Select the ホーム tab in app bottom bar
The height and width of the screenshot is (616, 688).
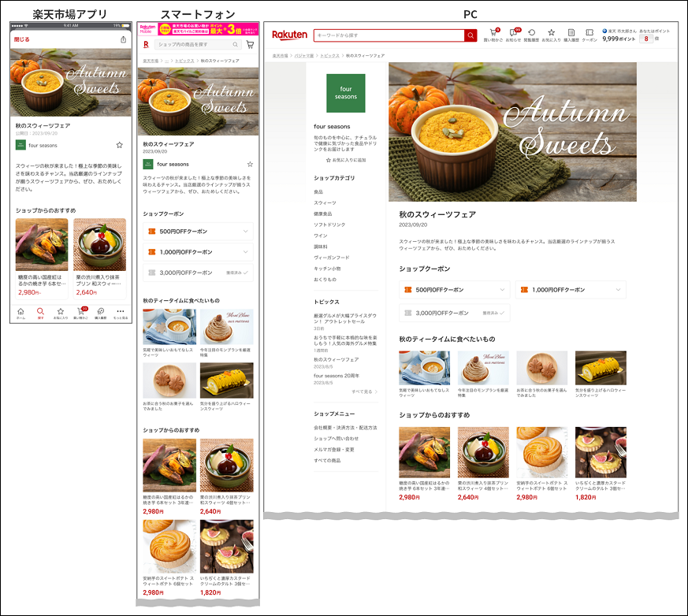[20, 312]
